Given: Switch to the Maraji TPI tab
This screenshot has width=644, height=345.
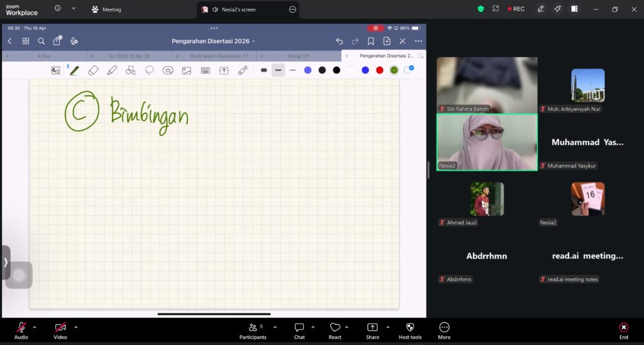Looking at the screenshot, I should point(299,56).
